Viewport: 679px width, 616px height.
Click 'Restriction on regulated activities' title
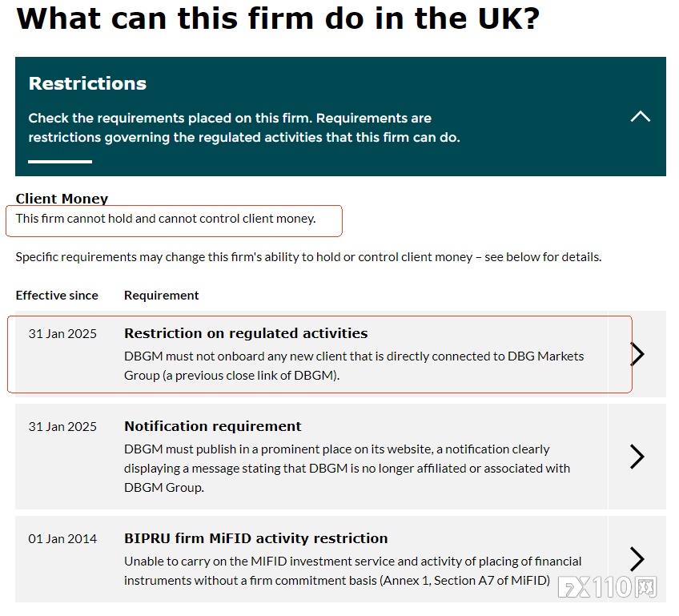246,333
